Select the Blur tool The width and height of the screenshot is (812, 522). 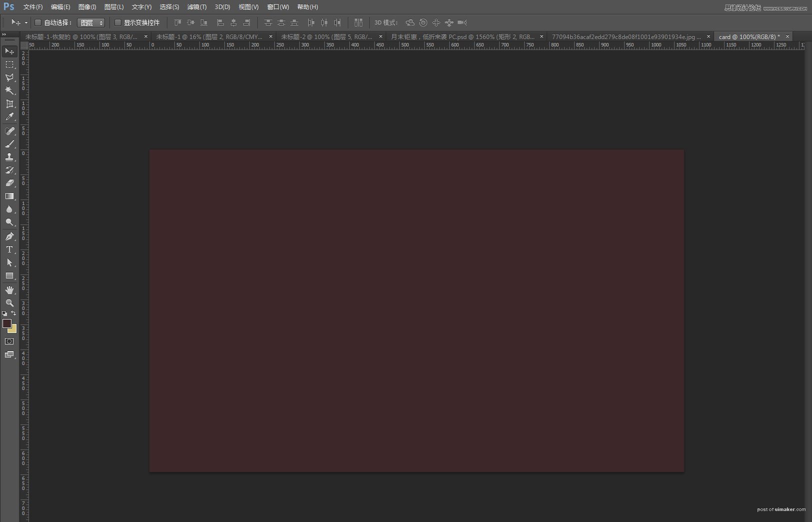pyautogui.click(x=9, y=209)
